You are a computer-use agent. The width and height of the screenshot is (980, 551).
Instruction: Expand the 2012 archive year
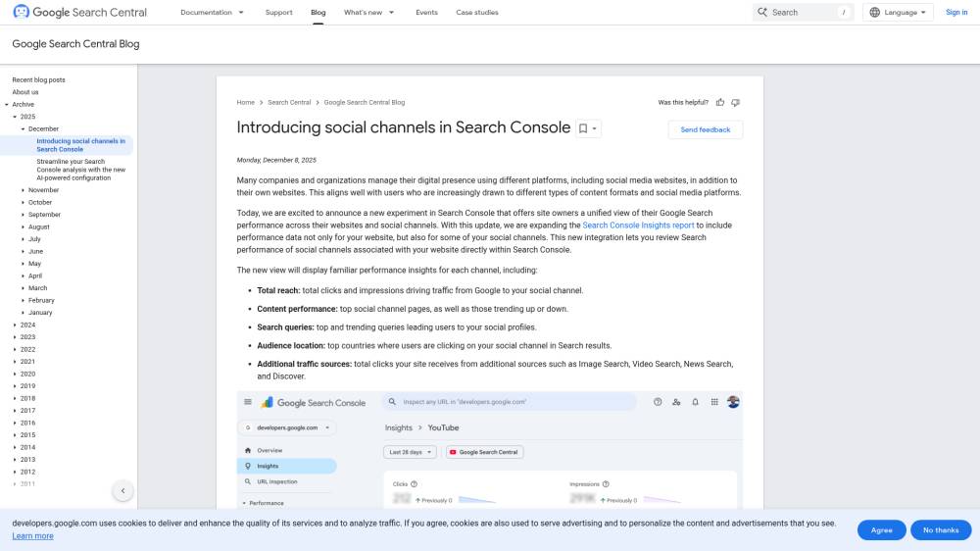tap(15, 473)
